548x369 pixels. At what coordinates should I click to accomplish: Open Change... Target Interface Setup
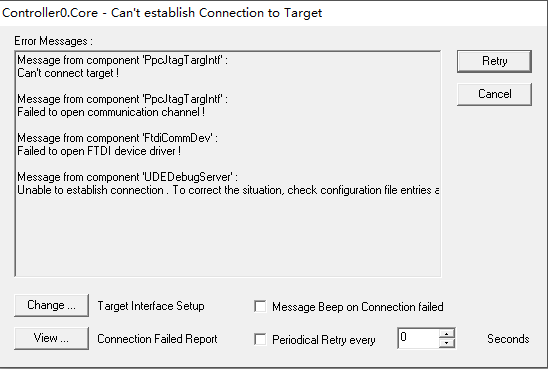[x=51, y=305]
